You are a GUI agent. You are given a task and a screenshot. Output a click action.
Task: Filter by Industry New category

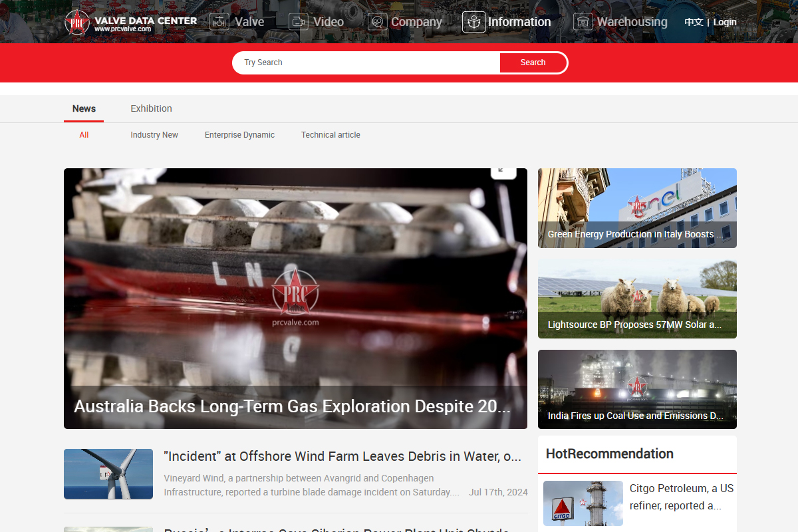tap(154, 135)
